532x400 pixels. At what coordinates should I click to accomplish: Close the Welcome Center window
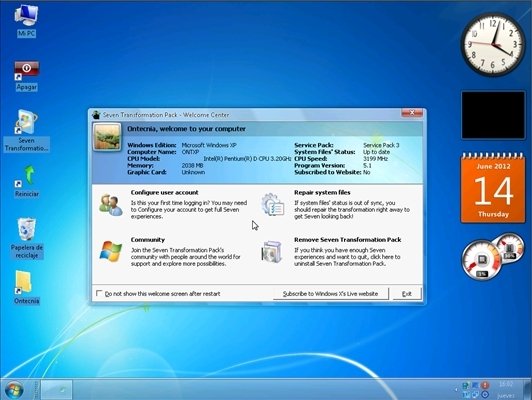click(412, 113)
